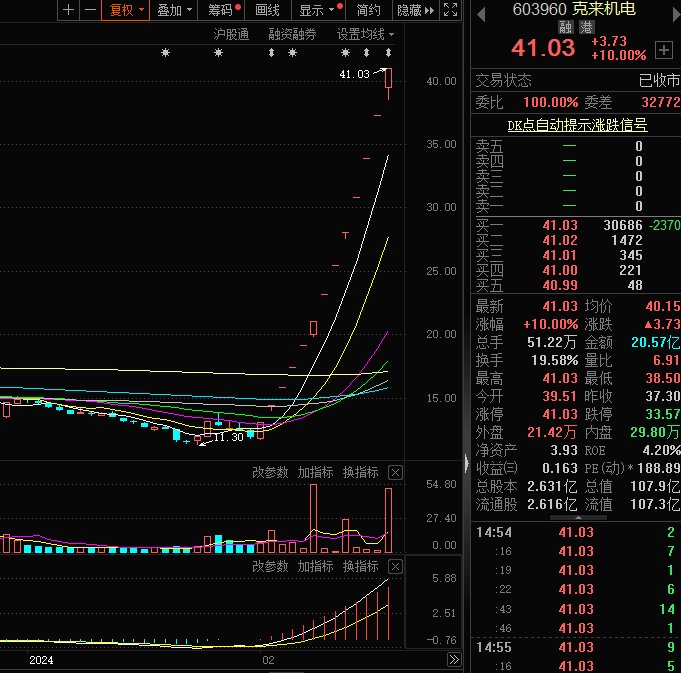Add stock to watchlist with plus icon
Screen dimensions: 681x673
664,50
